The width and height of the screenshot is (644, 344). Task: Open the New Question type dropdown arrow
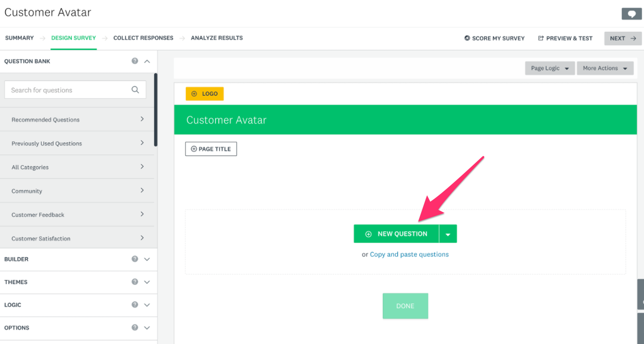448,234
